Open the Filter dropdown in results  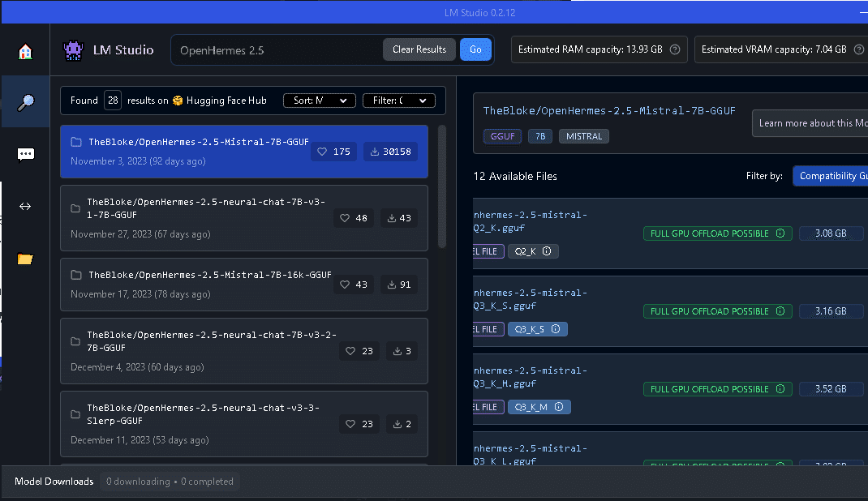[x=399, y=101]
